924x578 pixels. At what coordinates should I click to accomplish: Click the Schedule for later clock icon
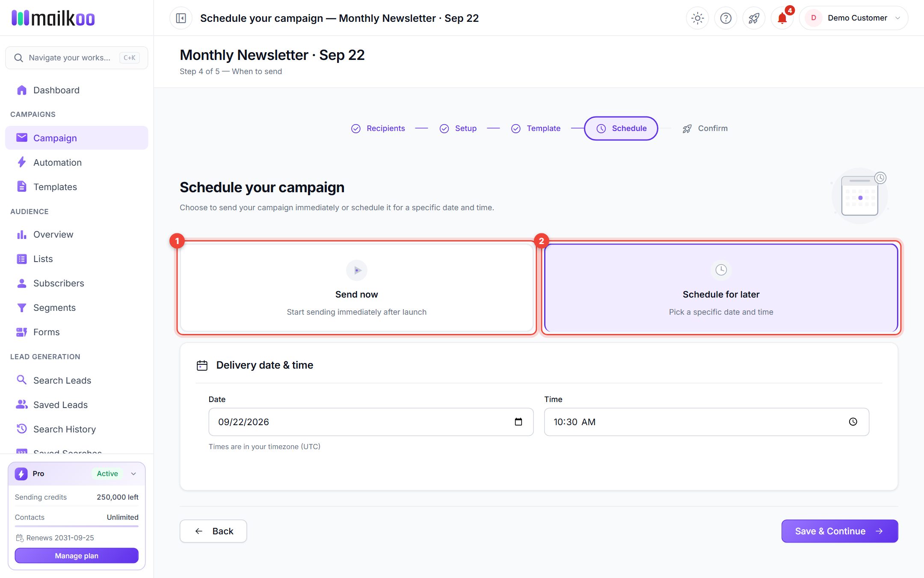pos(721,270)
